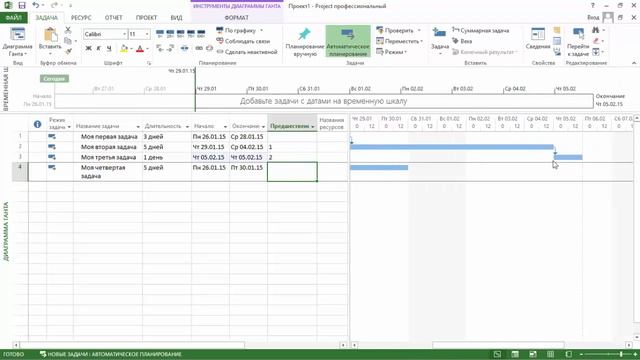The height and width of the screenshot is (360, 640).
Task: Click Соблюдать связи button
Action: pyautogui.click(x=243, y=41)
